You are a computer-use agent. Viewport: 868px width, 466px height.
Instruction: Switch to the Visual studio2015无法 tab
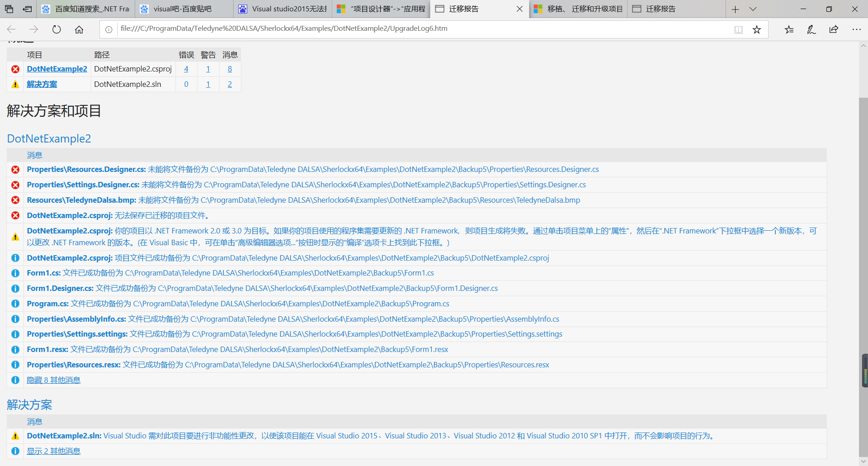tap(283, 9)
